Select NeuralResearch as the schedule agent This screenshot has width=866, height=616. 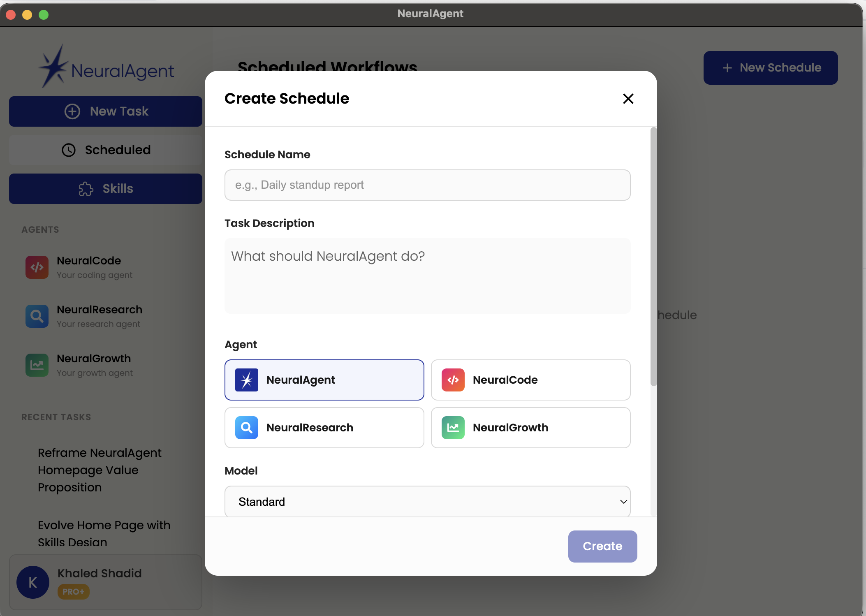[x=324, y=428]
